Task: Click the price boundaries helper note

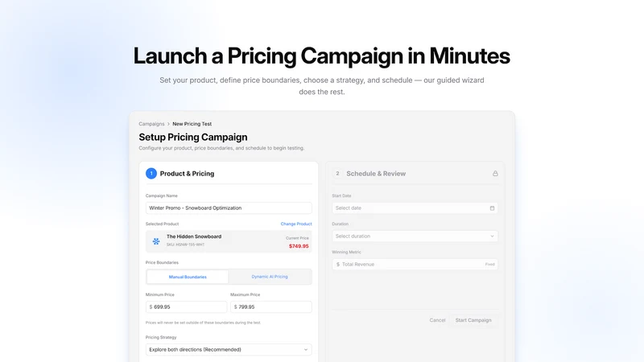Action: tap(204, 323)
